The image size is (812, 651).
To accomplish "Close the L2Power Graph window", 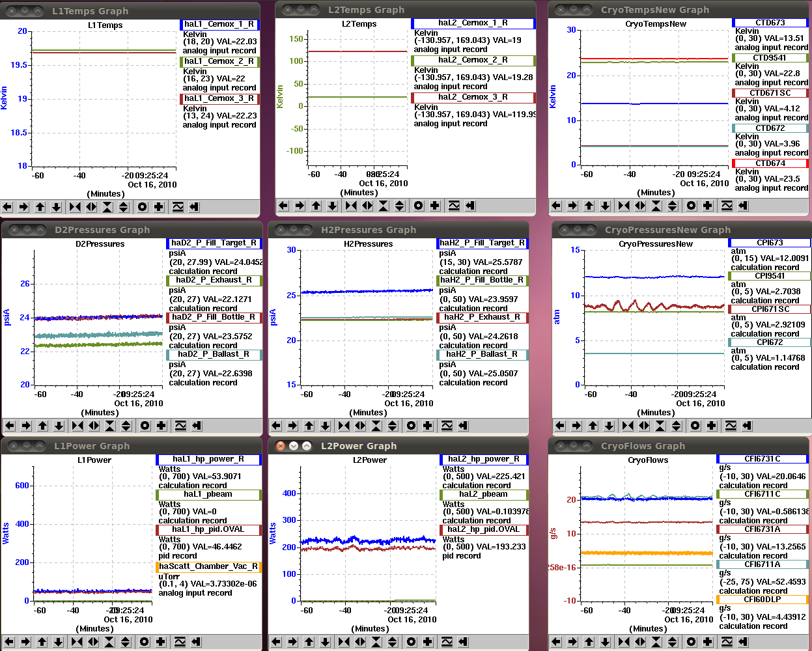I will 281,446.
